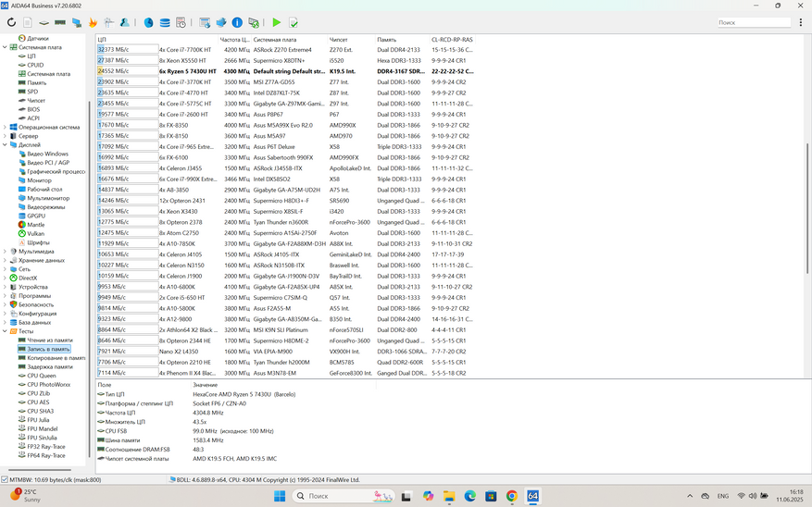Image resolution: width=812 pixels, height=507 pixels.
Task: Click the tree panel horizontal scrollbar
Action: point(40,470)
